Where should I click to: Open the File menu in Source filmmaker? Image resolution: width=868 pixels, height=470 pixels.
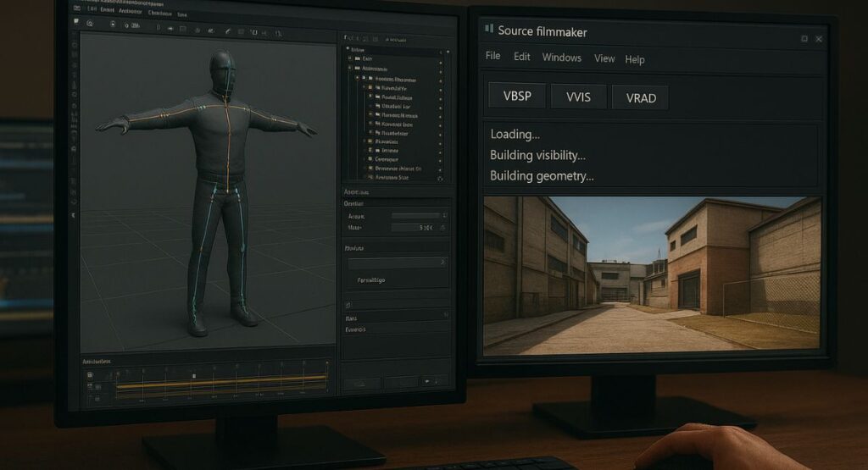click(x=492, y=56)
